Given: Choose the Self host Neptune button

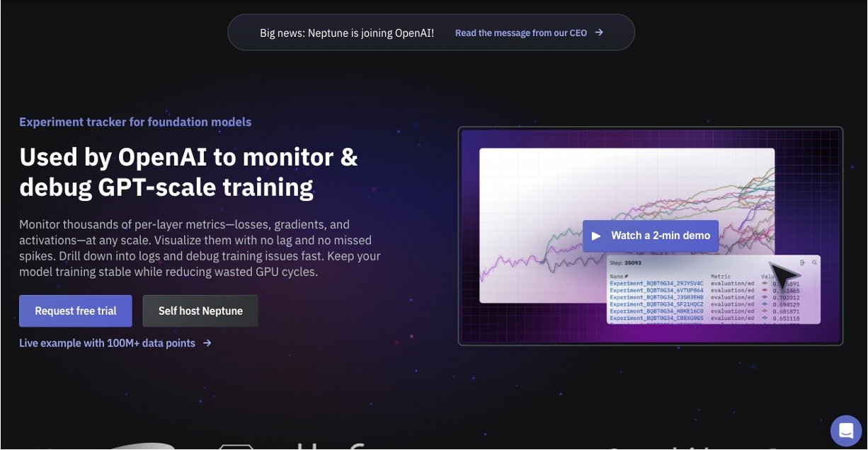Looking at the screenshot, I should pyautogui.click(x=200, y=311).
